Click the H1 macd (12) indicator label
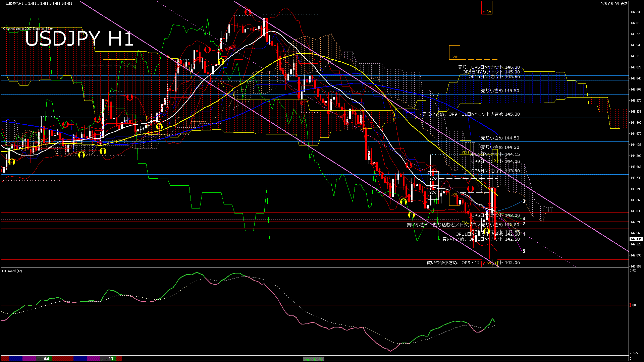This screenshot has width=644, height=362. (x=12, y=271)
